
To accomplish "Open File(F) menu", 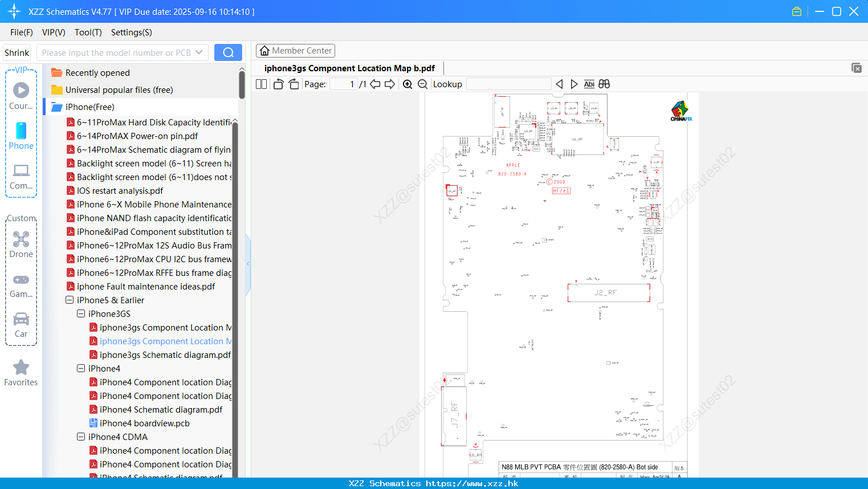I will pyautogui.click(x=22, y=32).
